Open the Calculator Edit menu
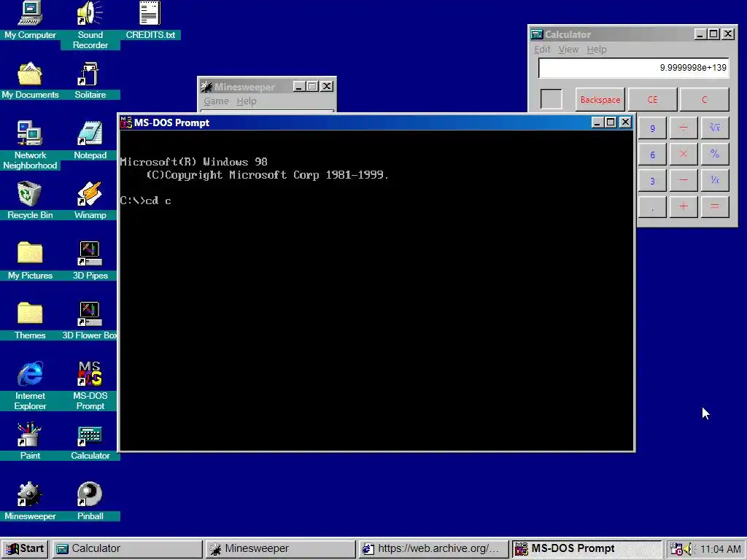 tap(542, 49)
